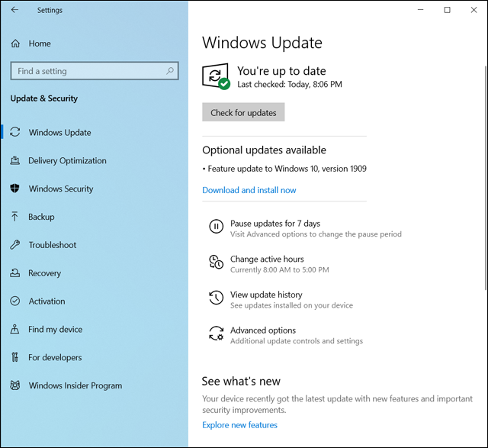This screenshot has width=488, height=448.
Task: Open the Troubleshoot section
Action: (53, 245)
